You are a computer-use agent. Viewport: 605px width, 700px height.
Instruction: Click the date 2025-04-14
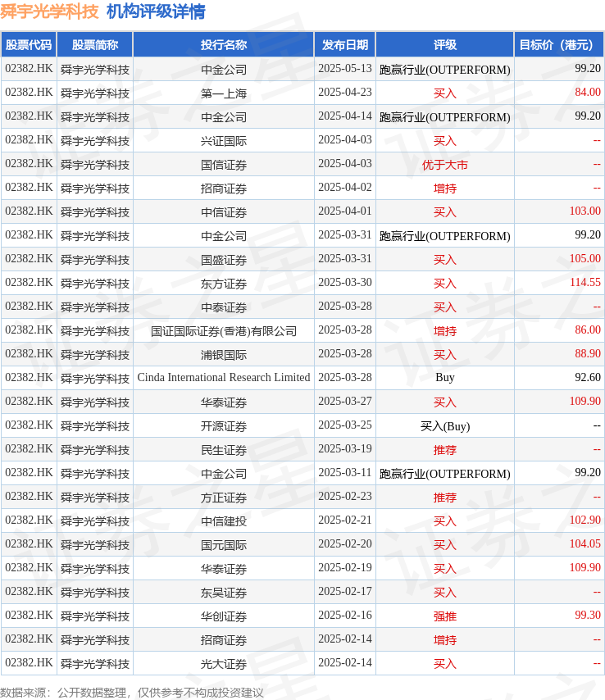click(x=345, y=116)
